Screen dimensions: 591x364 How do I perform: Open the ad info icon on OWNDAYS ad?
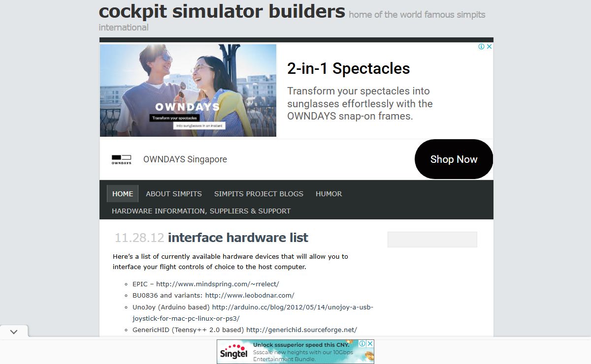[481, 47]
